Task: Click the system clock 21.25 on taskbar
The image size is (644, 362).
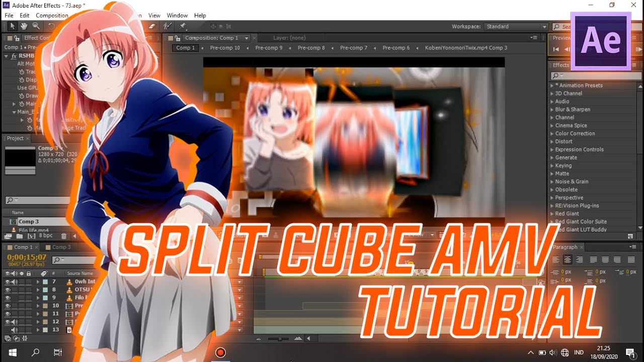Action: click(x=603, y=348)
